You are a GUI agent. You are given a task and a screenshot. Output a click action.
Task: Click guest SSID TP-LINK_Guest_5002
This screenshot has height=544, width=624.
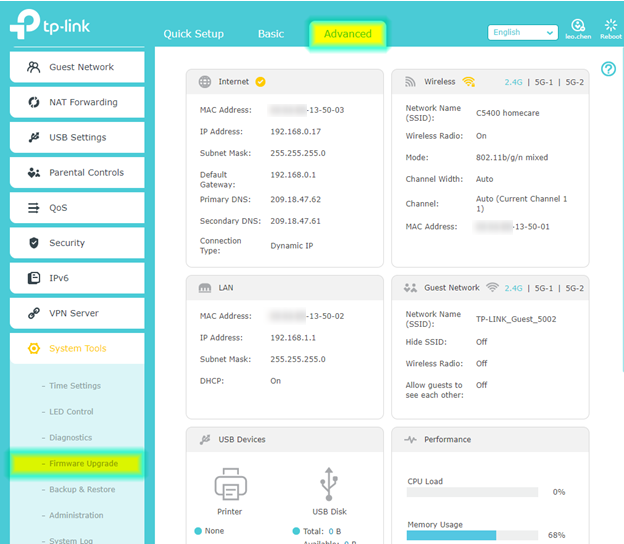516,319
